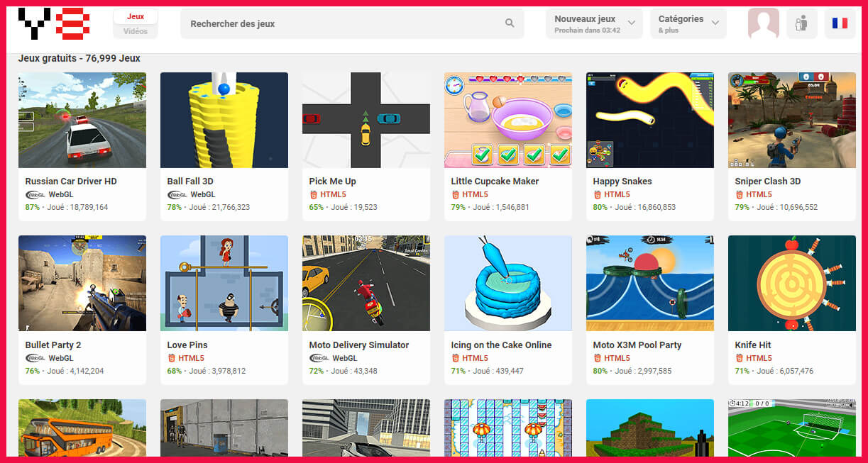Click HTML5 icon under Little Cupcake Maker
868x463 pixels.
point(455,194)
